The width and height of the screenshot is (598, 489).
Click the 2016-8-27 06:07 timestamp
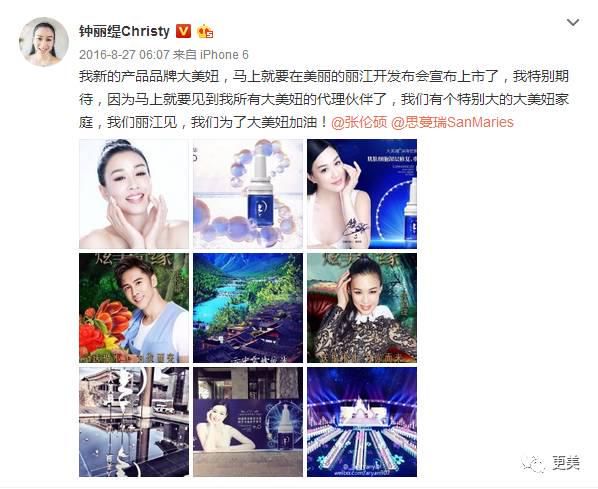[x=124, y=55]
